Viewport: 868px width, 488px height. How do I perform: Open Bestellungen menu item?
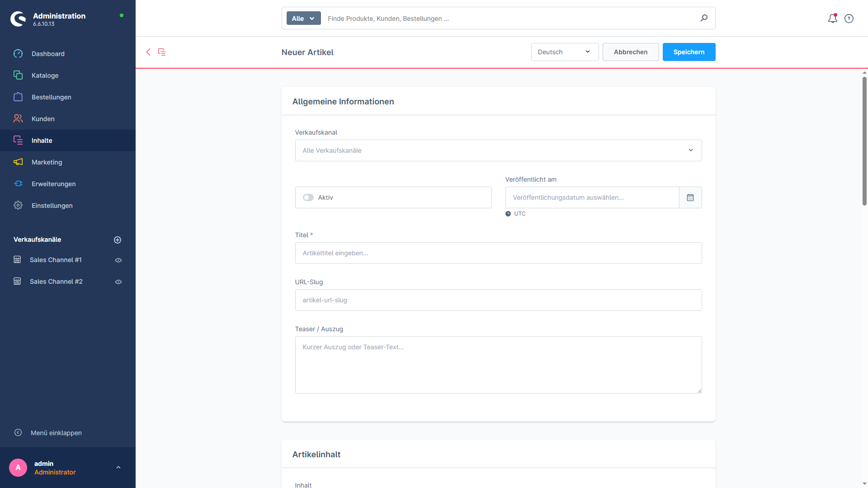point(68,97)
